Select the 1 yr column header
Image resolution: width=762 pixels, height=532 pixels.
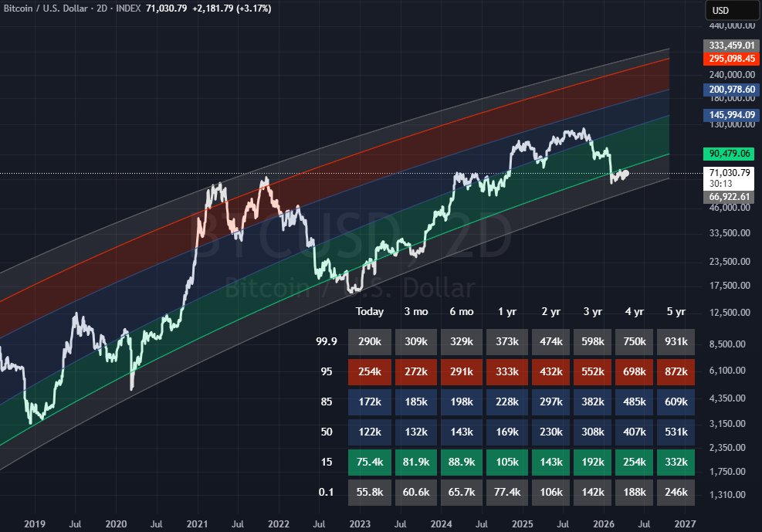click(x=507, y=311)
